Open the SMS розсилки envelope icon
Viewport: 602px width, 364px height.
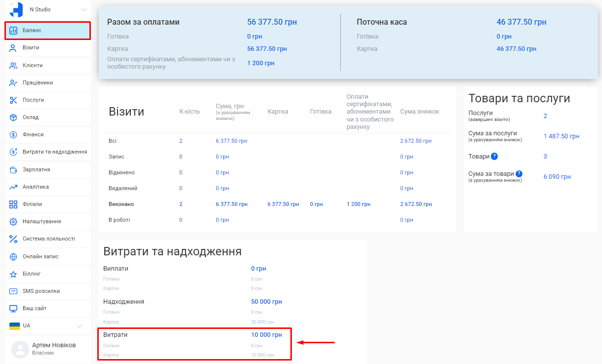[x=14, y=291]
